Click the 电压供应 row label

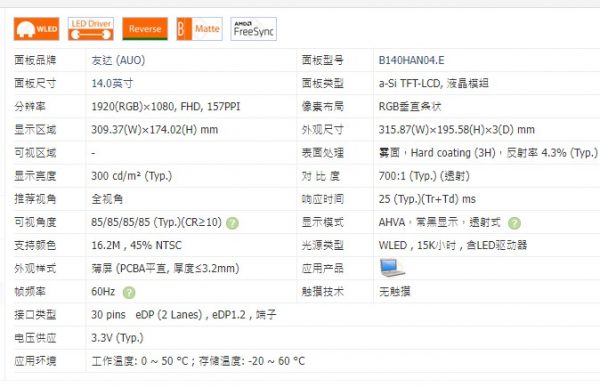point(35,338)
